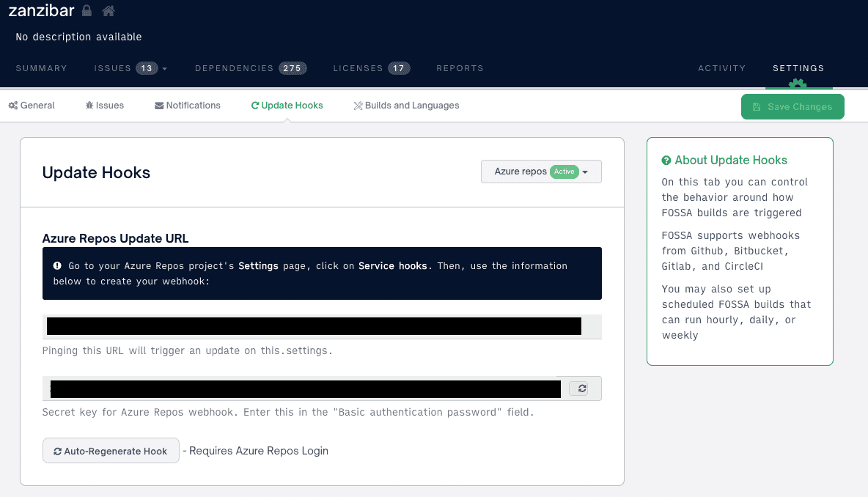The image size is (868, 497).
Task: Click the question mark icon in About Update Hooks
Action: coord(666,161)
